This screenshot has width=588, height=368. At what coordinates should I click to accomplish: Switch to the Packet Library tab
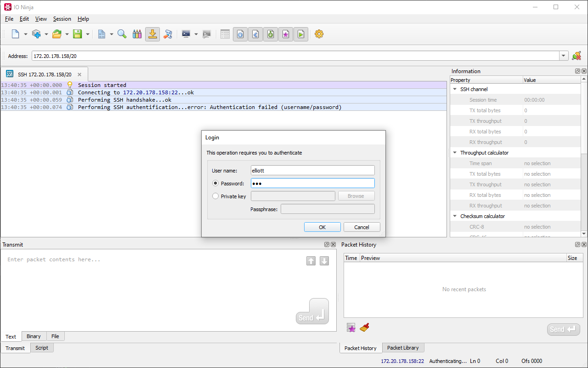(403, 348)
